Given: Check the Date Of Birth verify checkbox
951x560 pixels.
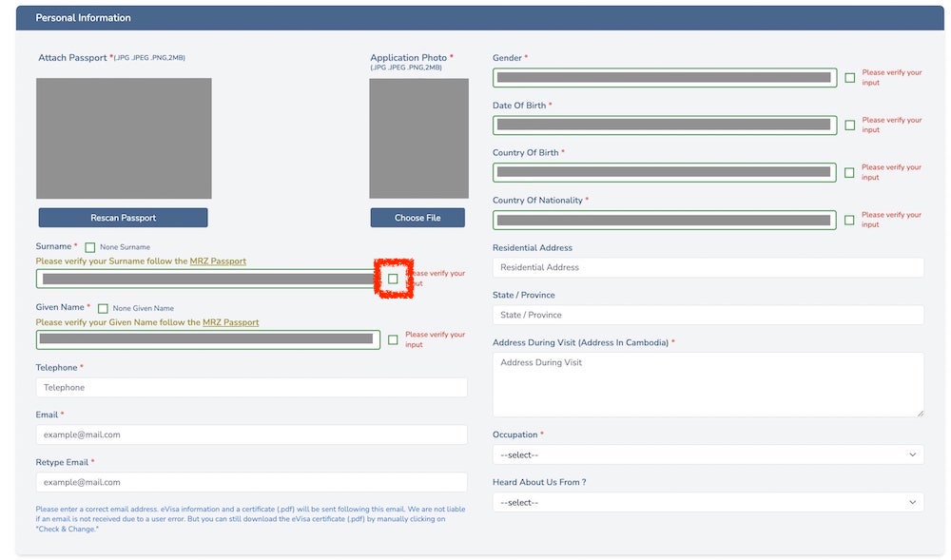Looking at the screenshot, I should pyautogui.click(x=849, y=126).
